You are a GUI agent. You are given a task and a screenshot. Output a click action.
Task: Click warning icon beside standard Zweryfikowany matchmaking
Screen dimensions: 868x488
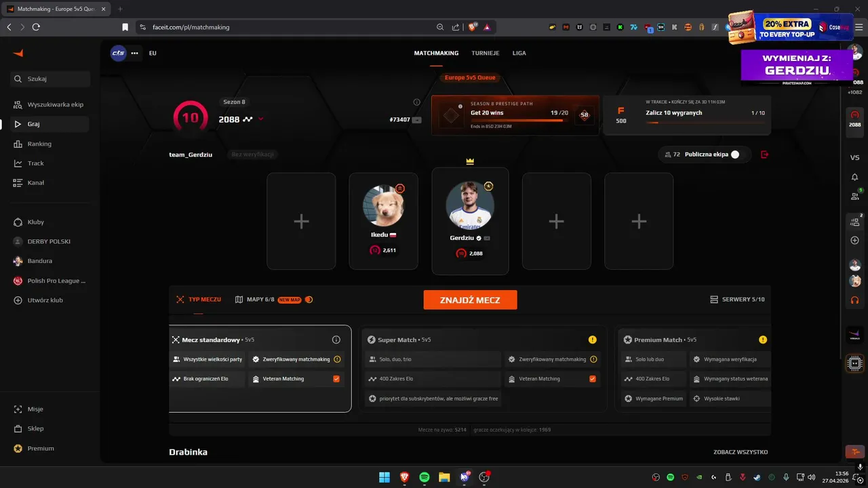coord(337,359)
